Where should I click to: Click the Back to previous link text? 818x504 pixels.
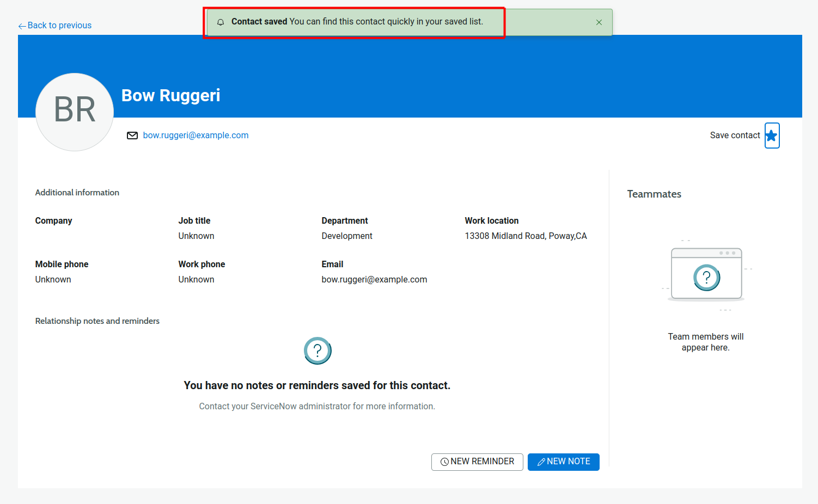[59, 26]
